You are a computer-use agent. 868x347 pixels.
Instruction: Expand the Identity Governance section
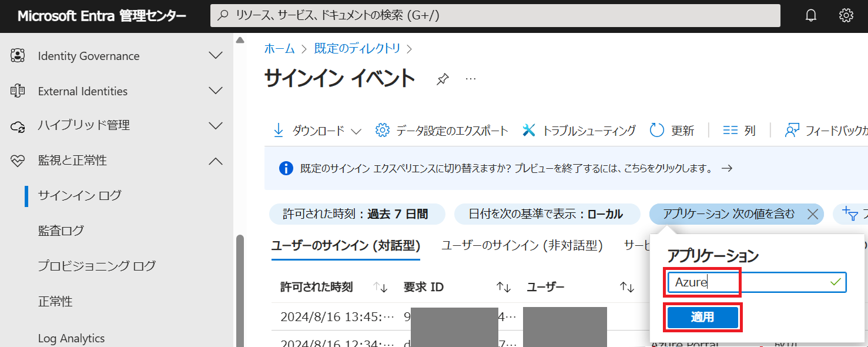pos(216,56)
